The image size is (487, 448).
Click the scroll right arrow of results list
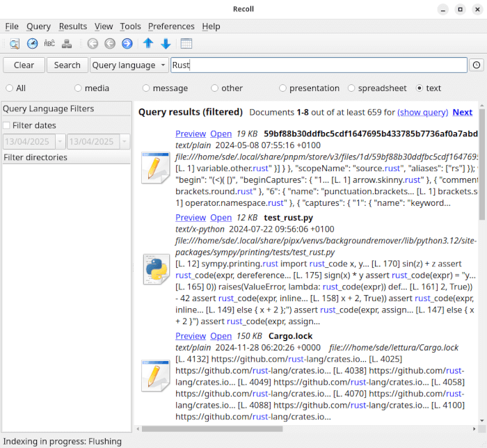click(x=474, y=429)
